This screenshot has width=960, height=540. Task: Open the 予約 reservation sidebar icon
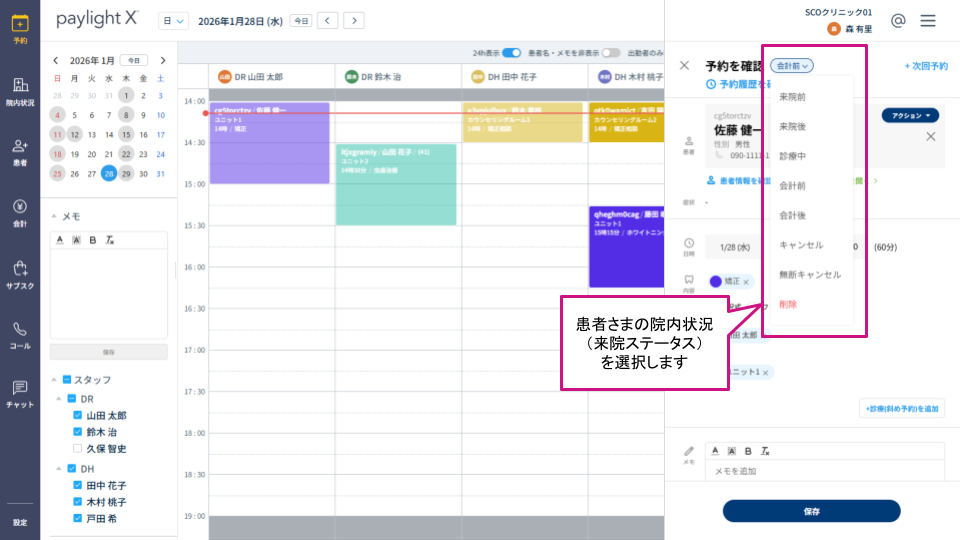20,29
